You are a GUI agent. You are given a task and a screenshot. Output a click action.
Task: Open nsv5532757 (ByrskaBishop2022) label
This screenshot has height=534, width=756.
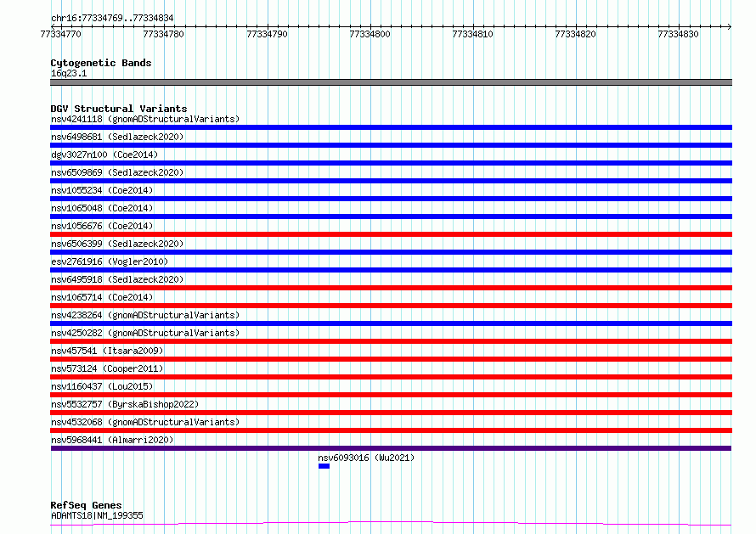(125, 404)
